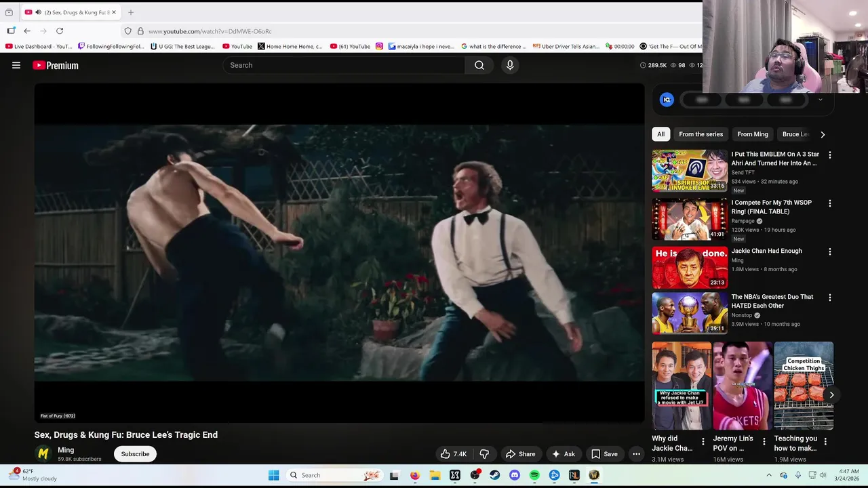Image resolution: width=868 pixels, height=488 pixels.
Task: Subscribe to the Ming channel
Action: [x=135, y=454]
